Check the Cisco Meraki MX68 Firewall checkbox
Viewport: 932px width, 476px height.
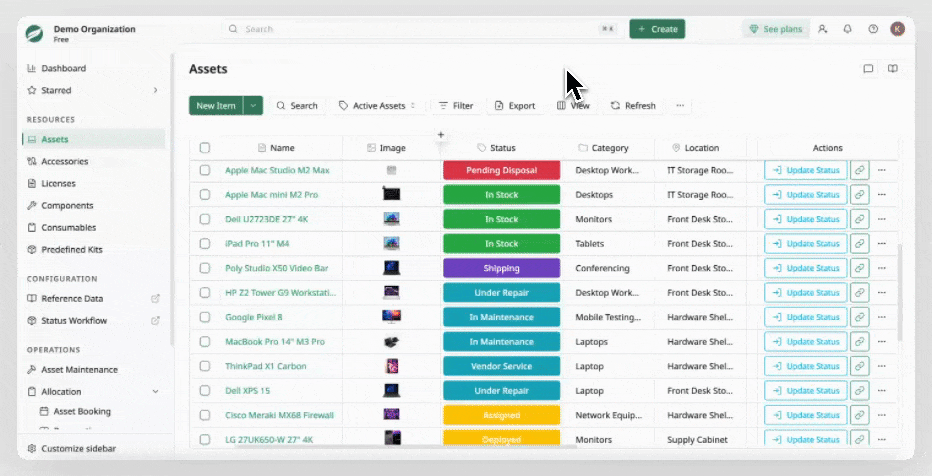point(205,415)
